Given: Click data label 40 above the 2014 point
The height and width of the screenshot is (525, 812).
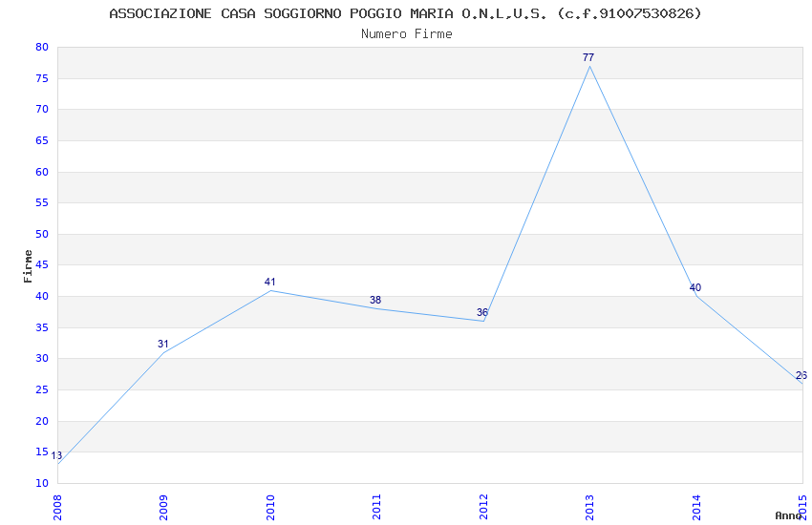Looking at the screenshot, I should click(x=695, y=287).
